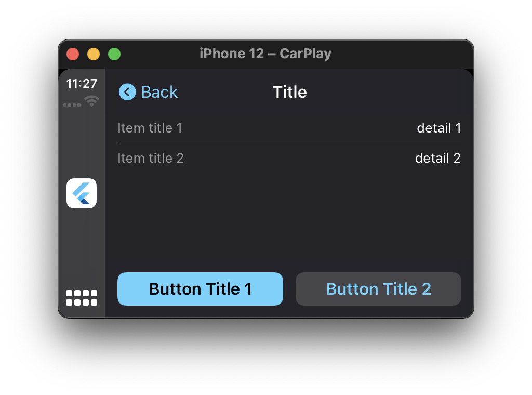Tap detail 1 on the first row
Image resolution: width=532 pixels, height=395 pixels.
click(439, 128)
